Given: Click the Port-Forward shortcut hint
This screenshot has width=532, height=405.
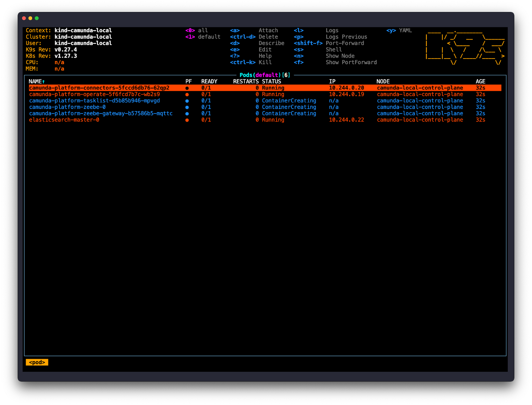Looking at the screenshot, I should click(329, 43).
